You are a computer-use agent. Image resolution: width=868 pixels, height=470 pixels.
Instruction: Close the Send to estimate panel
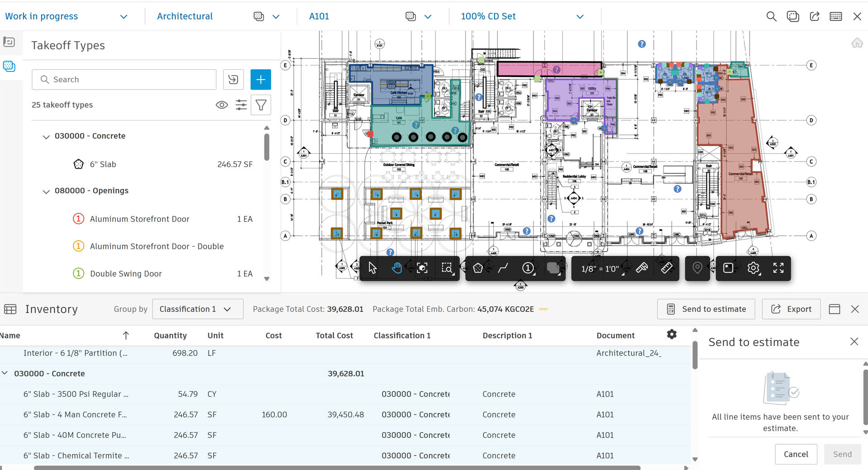pos(854,342)
